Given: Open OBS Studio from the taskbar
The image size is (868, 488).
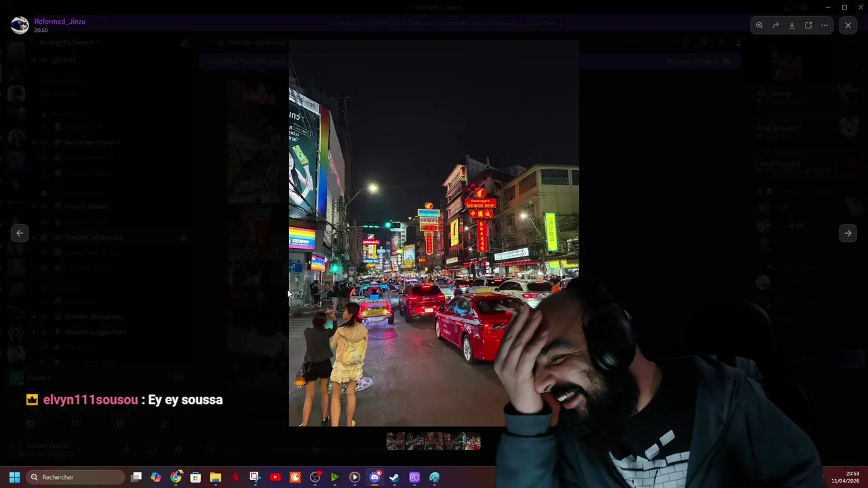Looking at the screenshot, I should point(315,477).
